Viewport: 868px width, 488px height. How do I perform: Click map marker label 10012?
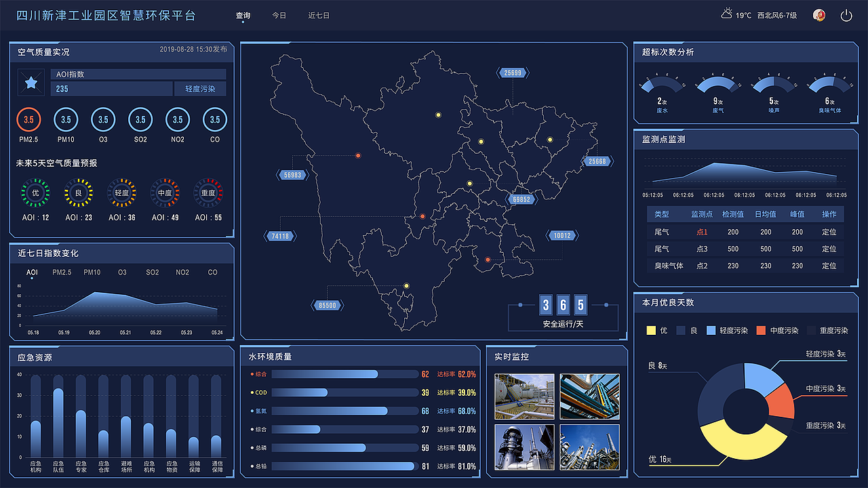562,236
